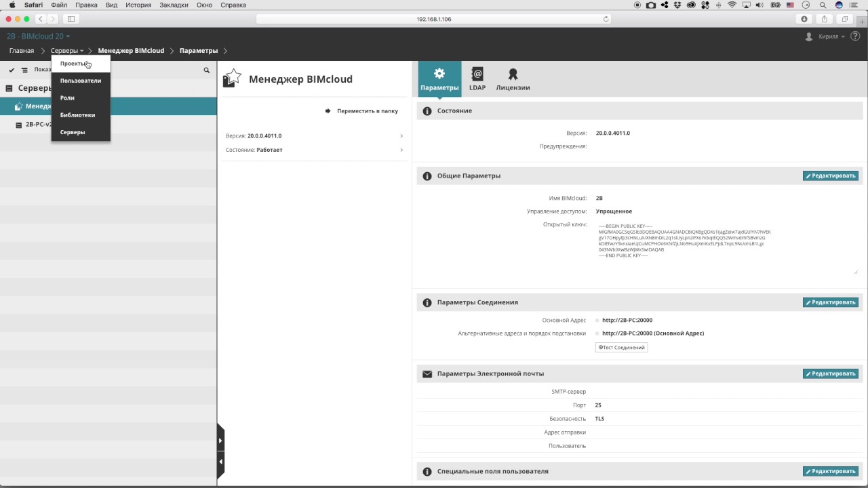Click the Safari share button
This screenshot has height=488, width=868.
tap(825, 19)
